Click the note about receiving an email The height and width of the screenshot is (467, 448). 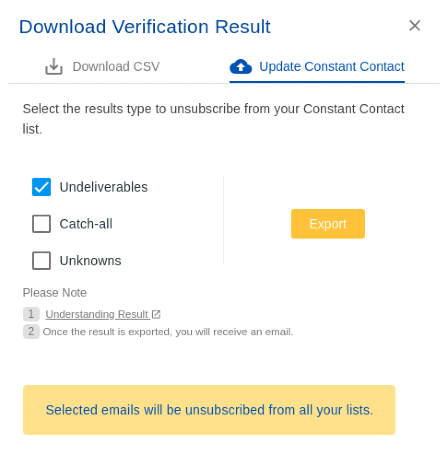tap(168, 332)
